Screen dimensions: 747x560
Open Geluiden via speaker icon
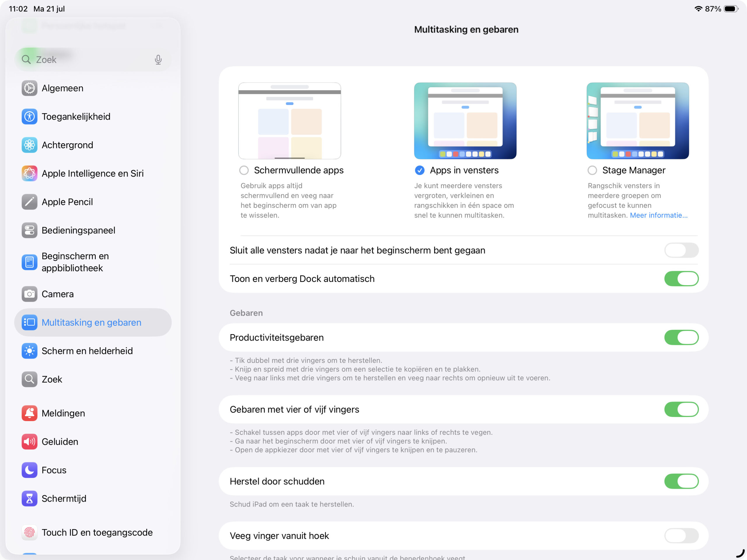pyautogui.click(x=29, y=442)
